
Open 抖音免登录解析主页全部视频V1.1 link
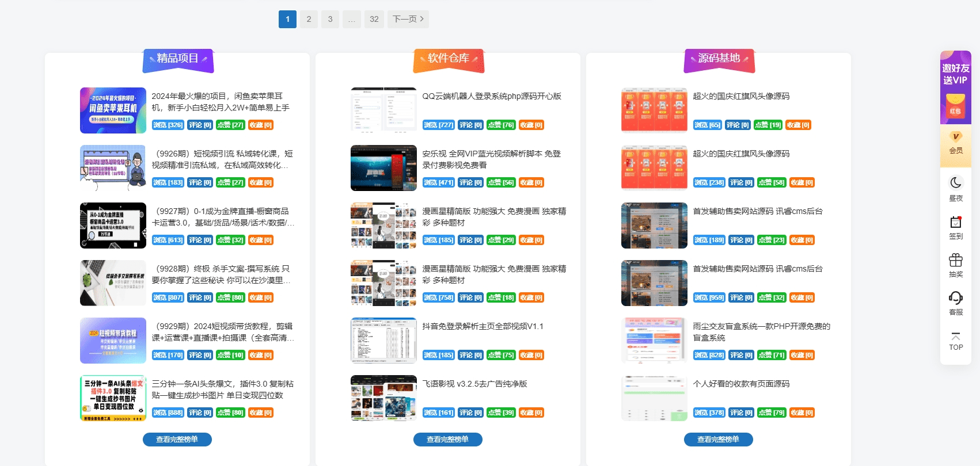483,326
